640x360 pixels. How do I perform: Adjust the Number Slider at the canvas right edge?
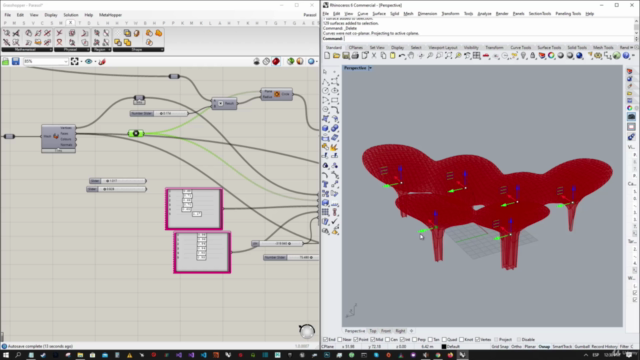point(291,258)
